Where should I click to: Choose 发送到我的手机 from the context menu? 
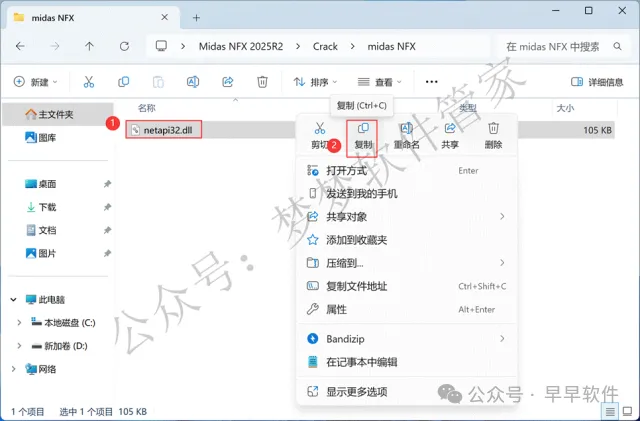407,194
